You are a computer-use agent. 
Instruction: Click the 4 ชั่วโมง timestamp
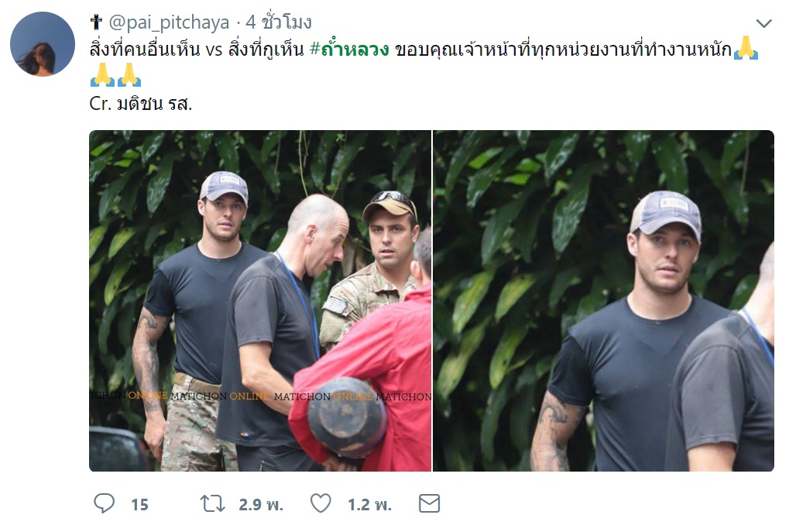[279, 22]
